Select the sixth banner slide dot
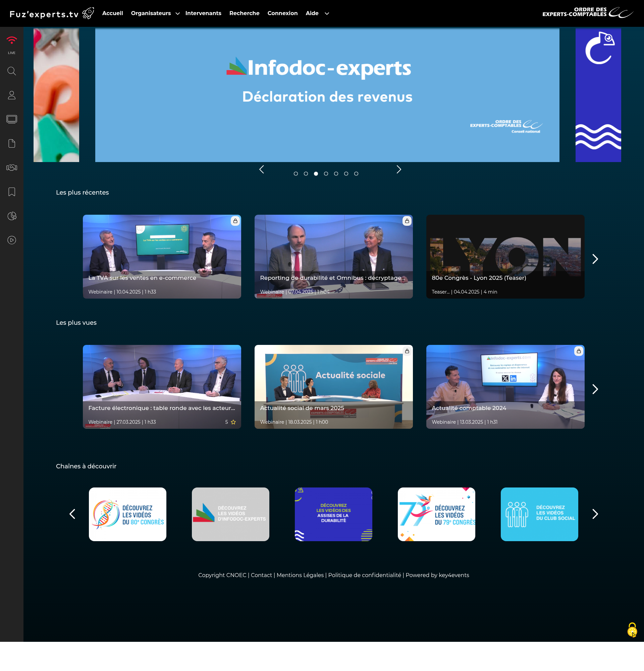 (x=346, y=173)
